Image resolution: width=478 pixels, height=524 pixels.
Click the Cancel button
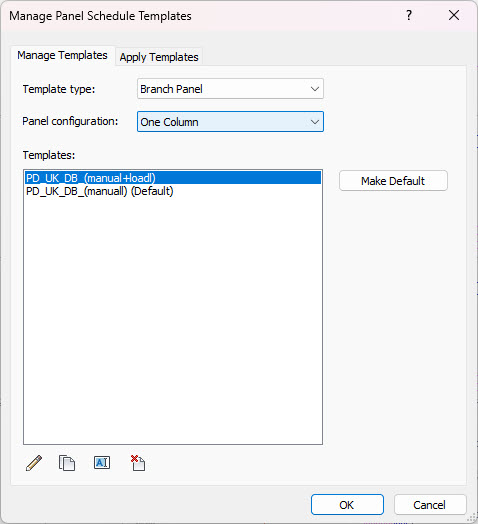click(430, 505)
